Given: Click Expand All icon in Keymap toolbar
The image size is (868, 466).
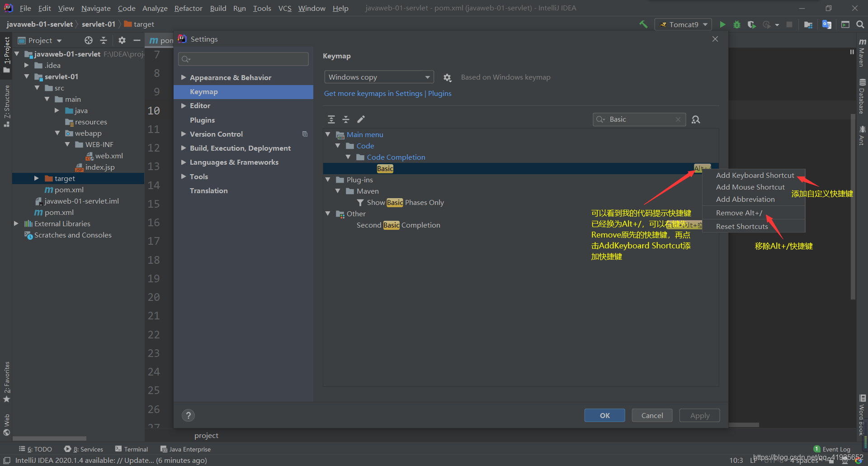Looking at the screenshot, I should 331,119.
